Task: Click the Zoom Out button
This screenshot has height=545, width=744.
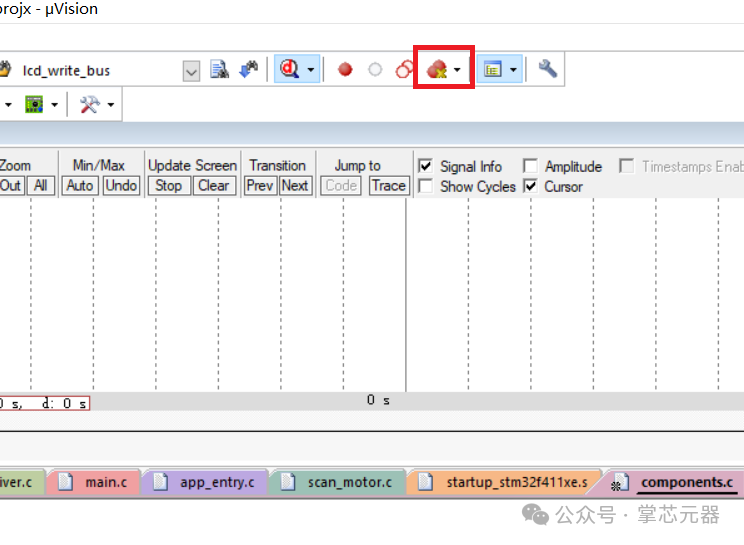Action: 10,185
